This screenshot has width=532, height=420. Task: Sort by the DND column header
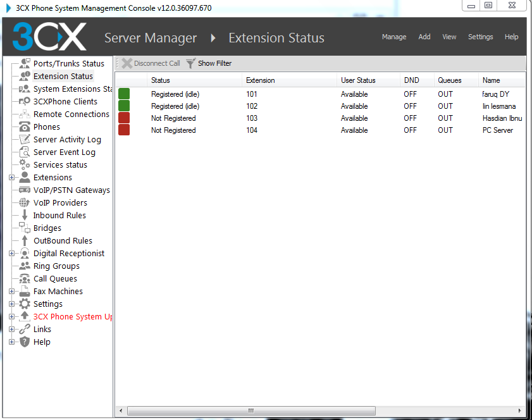point(417,80)
